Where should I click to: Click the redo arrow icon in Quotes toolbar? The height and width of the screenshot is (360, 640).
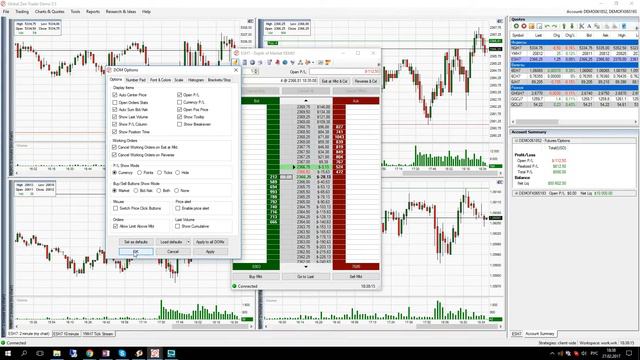(x=554, y=26)
